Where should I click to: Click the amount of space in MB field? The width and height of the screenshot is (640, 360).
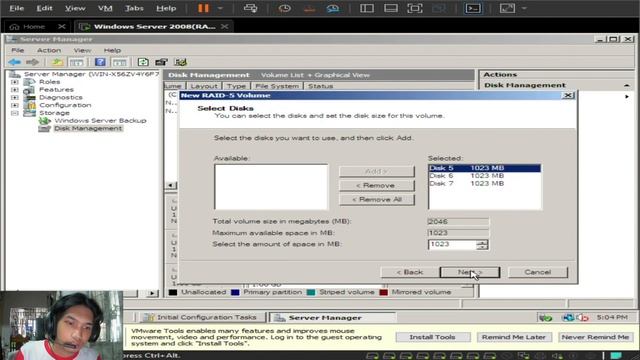[x=452, y=244]
